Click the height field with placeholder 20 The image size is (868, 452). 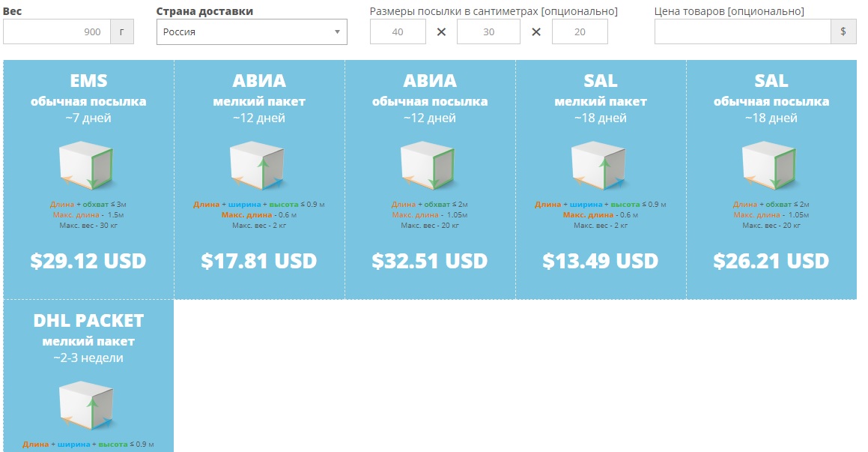pyautogui.click(x=580, y=31)
